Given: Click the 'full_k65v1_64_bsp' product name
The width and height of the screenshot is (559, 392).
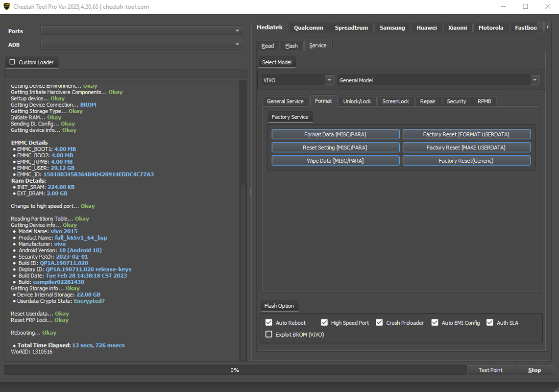Looking at the screenshot, I should point(81,238).
